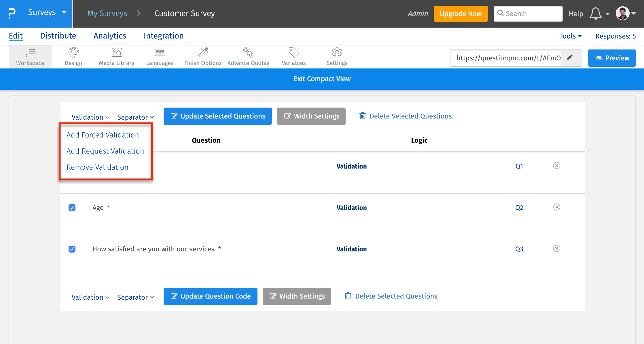This screenshot has height=344, width=644.
Task: Open Finish Options
Action: coord(203,56)
